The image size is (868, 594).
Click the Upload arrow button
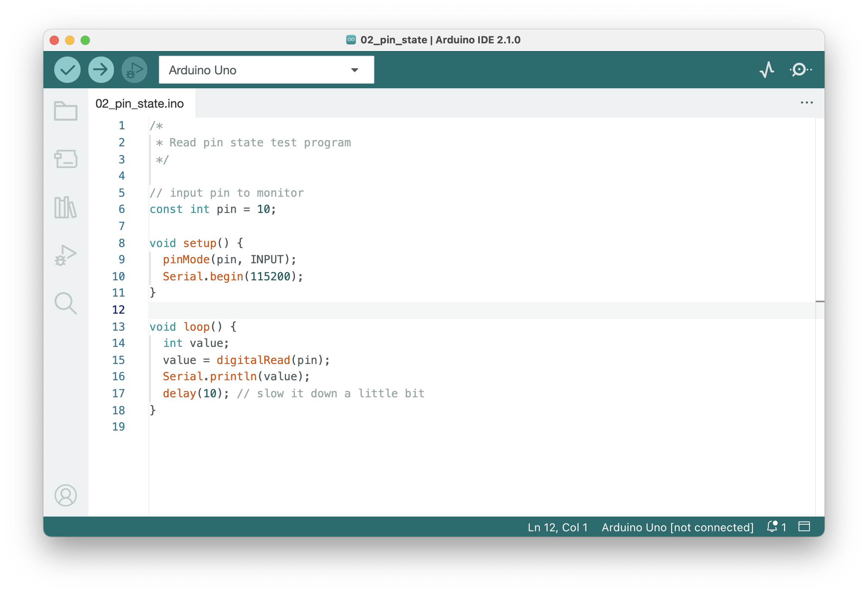tap(101, 70)
